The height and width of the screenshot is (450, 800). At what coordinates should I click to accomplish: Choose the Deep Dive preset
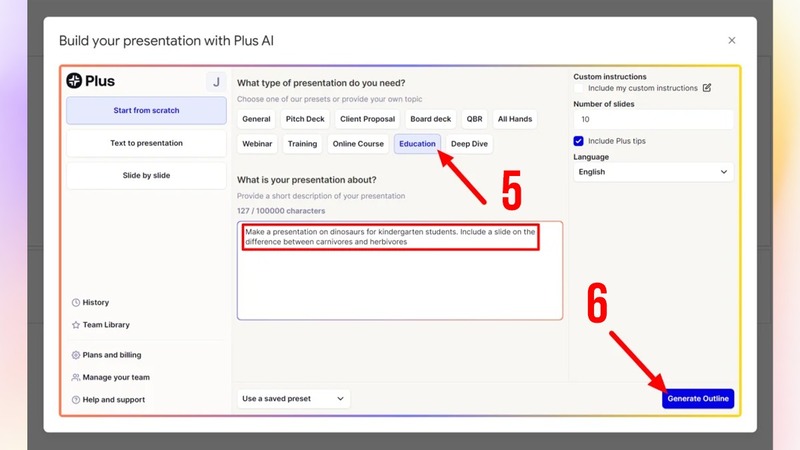pos(469,144)
